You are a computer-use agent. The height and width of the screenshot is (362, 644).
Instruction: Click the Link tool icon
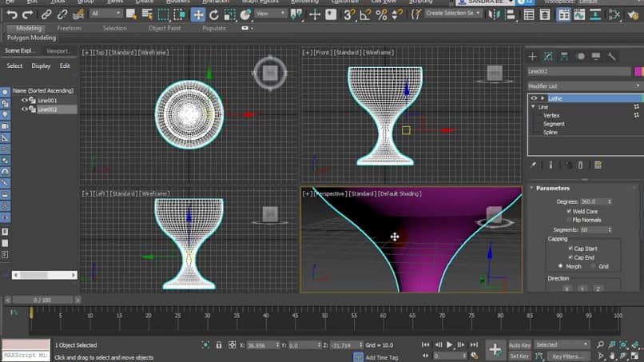pyautogui.click(x=47, y=14)
